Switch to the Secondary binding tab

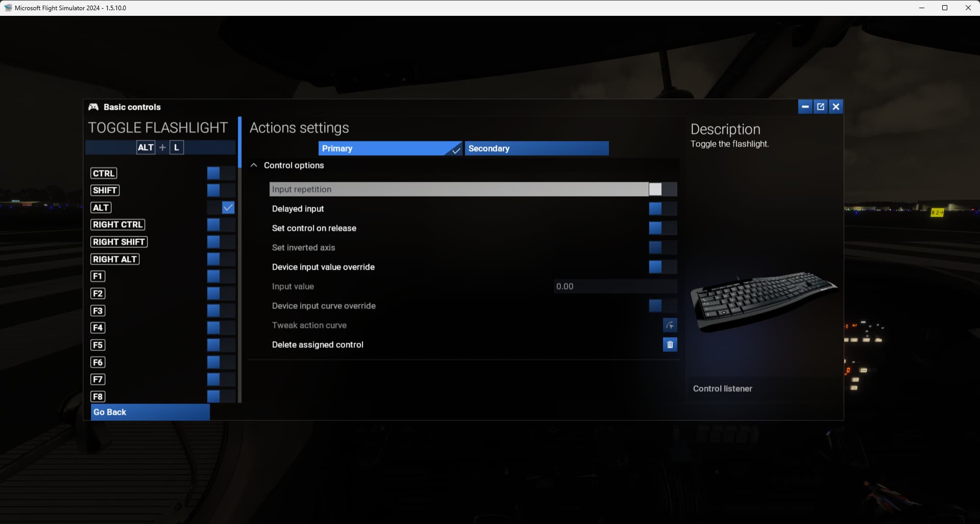click(536, 149)
